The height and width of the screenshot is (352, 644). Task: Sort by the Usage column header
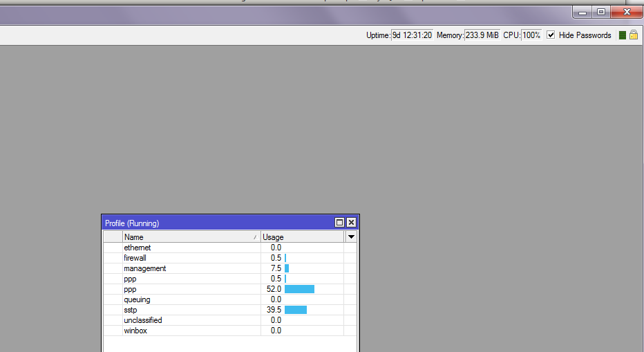point(302,237)
